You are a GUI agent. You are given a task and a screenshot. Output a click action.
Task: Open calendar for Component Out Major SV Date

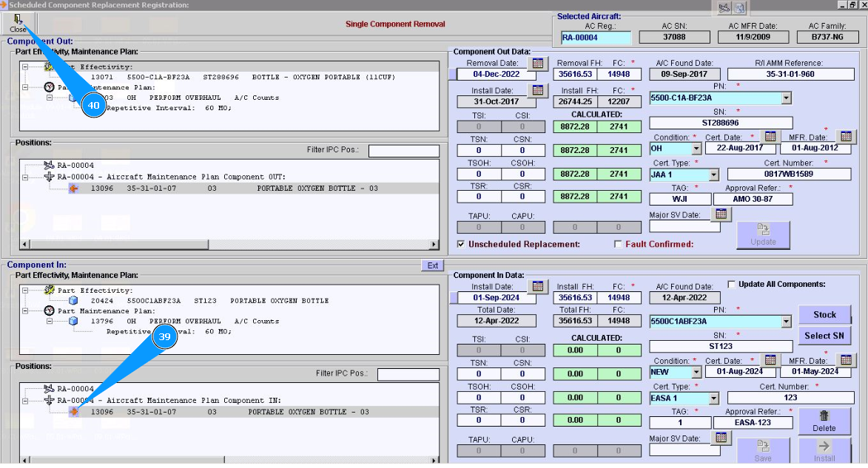[x=721, y=214]
